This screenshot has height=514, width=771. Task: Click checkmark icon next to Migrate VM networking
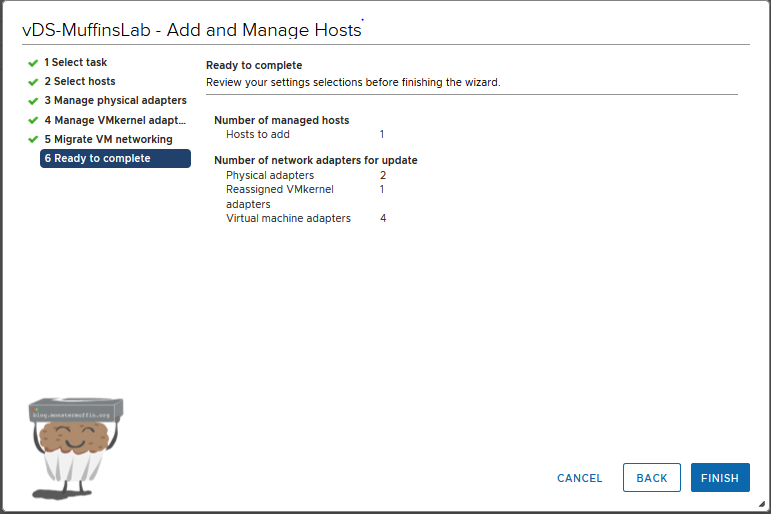click(33, 139)
